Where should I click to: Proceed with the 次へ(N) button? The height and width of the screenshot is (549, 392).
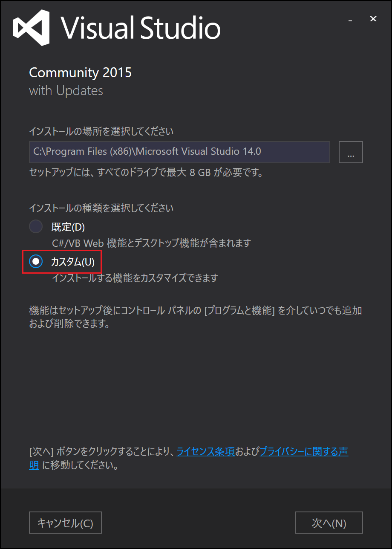point(329,523)
